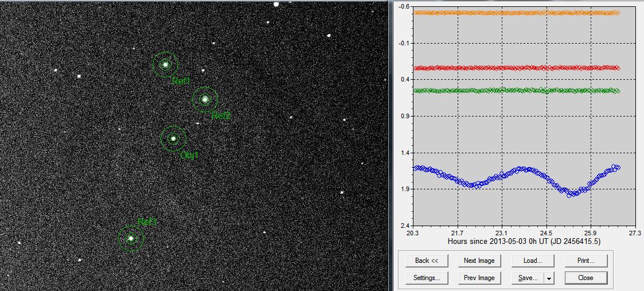
Task: Expand the Save dropdown arrow
Action: (x=549, y=278)
